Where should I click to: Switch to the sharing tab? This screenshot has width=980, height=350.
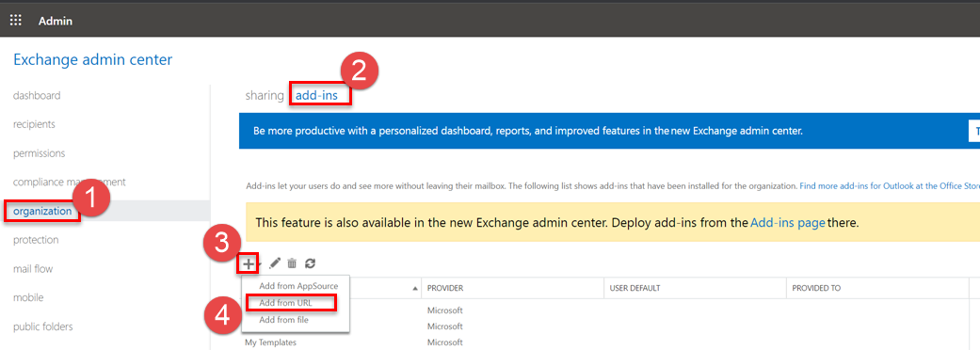click(x=265, y=96)
